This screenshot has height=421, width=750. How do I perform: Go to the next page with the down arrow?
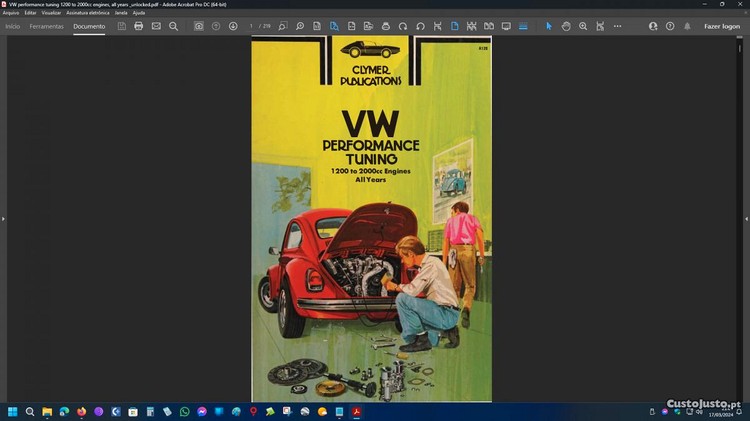[233, 26]
